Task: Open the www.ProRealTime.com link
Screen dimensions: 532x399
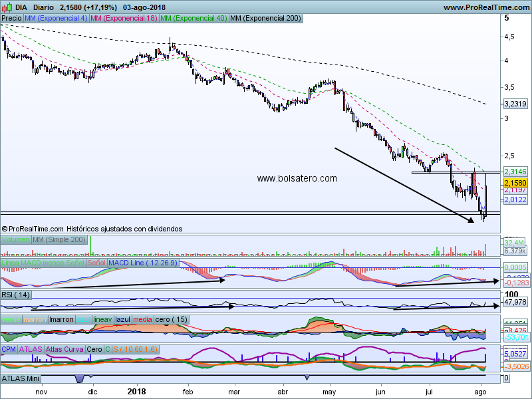Action: (485, 7)
